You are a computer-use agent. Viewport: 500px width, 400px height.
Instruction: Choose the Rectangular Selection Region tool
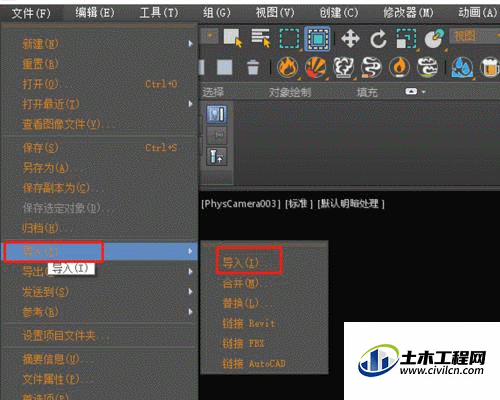(289, 39)
